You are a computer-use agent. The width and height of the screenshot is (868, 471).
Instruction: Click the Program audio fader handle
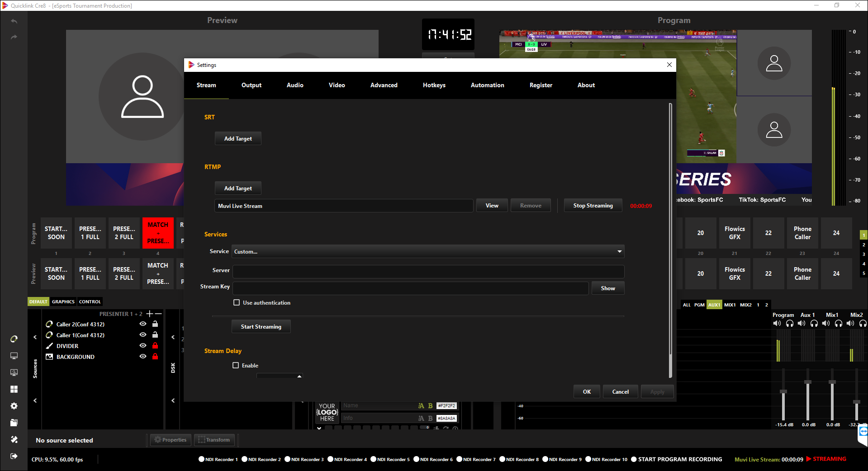(783, 391)
